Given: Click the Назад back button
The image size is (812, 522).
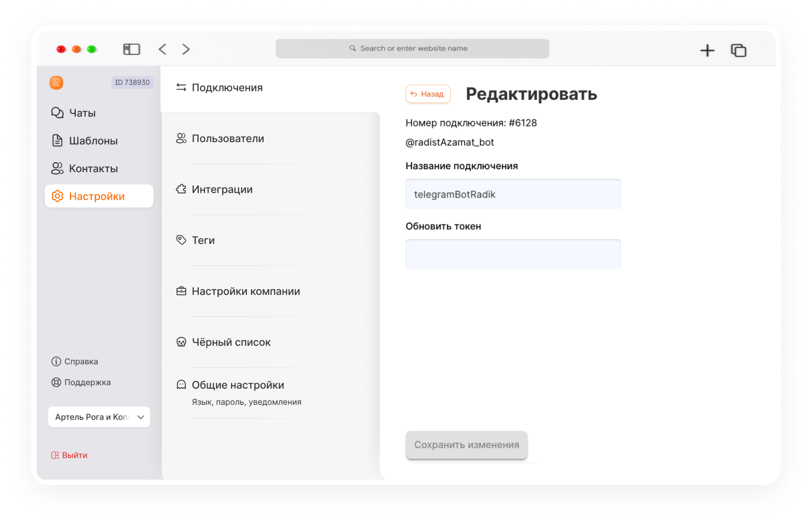Looking at the screenshot, I should pyautogui.click(x=428, y=94).
